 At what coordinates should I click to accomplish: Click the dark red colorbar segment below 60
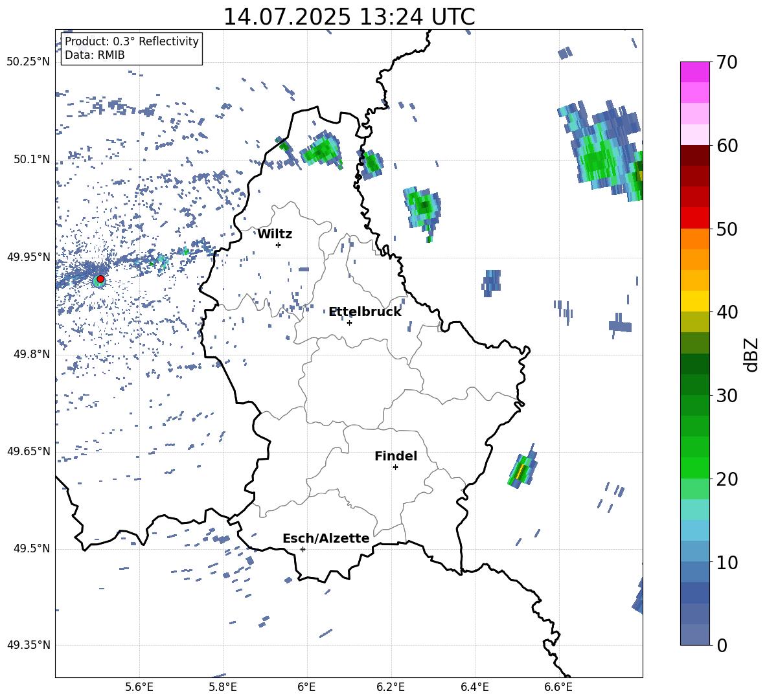(x=694, y=155)
